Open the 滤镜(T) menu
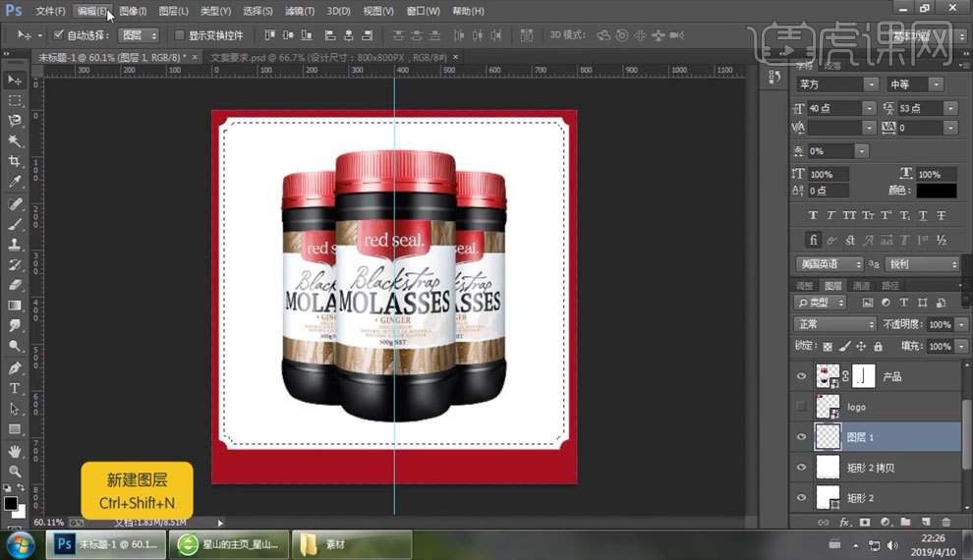Screen dimensions: 973x560 300,11
